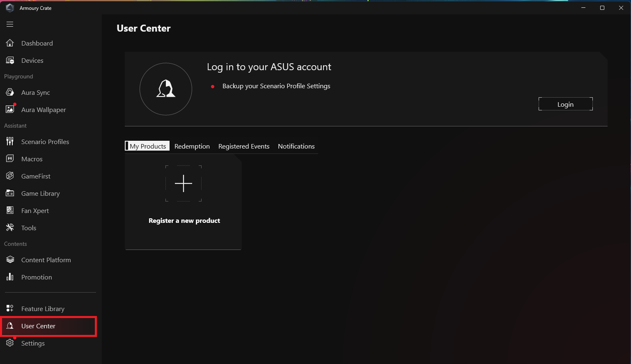The height and width of the screenshot is (364, 631).
Task: Select Aura Wallpaper menu label
Action: pyautogui.click(x=44, y=110)
